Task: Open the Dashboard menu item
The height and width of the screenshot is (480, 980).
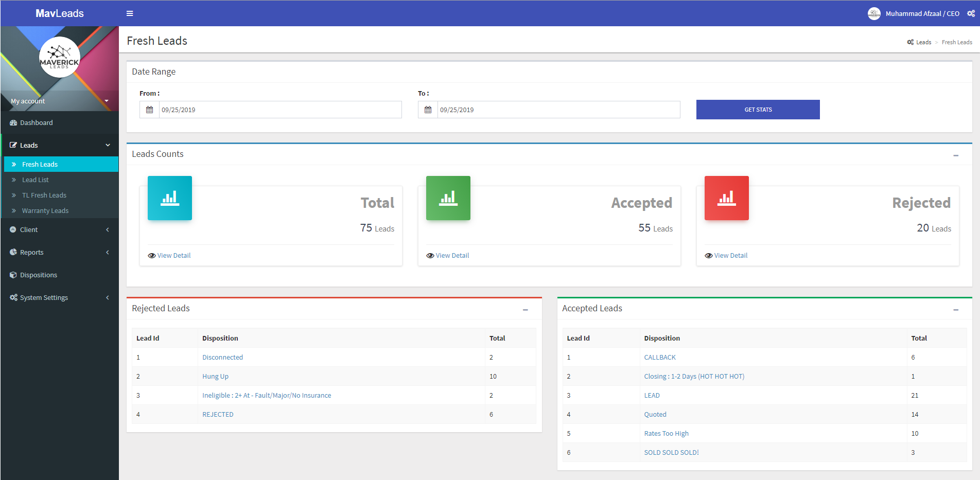Action: (37, 122)
